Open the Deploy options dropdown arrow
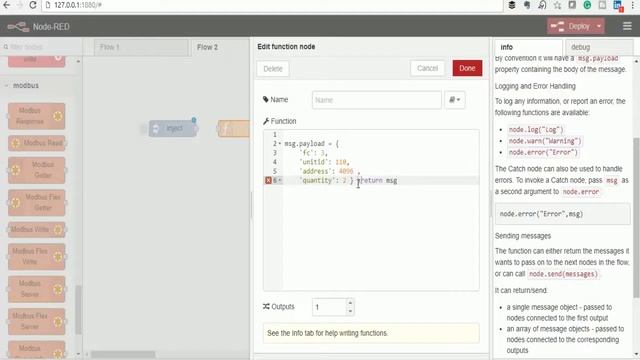The height and width of the screenshot is (360, 640). pos(599,27)
